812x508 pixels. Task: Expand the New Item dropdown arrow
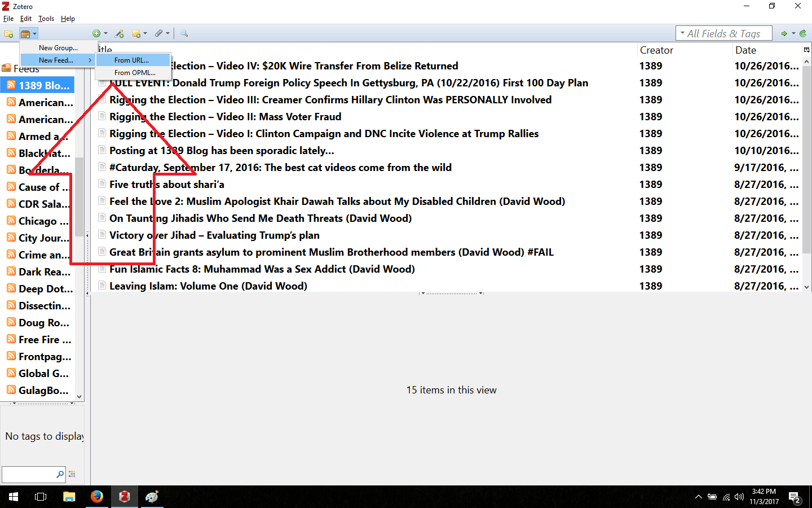(105, 34)
